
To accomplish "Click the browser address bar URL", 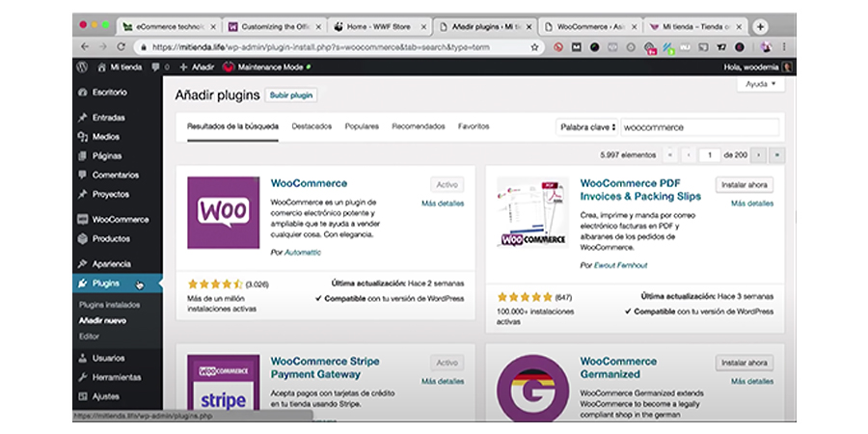I will point(321,47).
